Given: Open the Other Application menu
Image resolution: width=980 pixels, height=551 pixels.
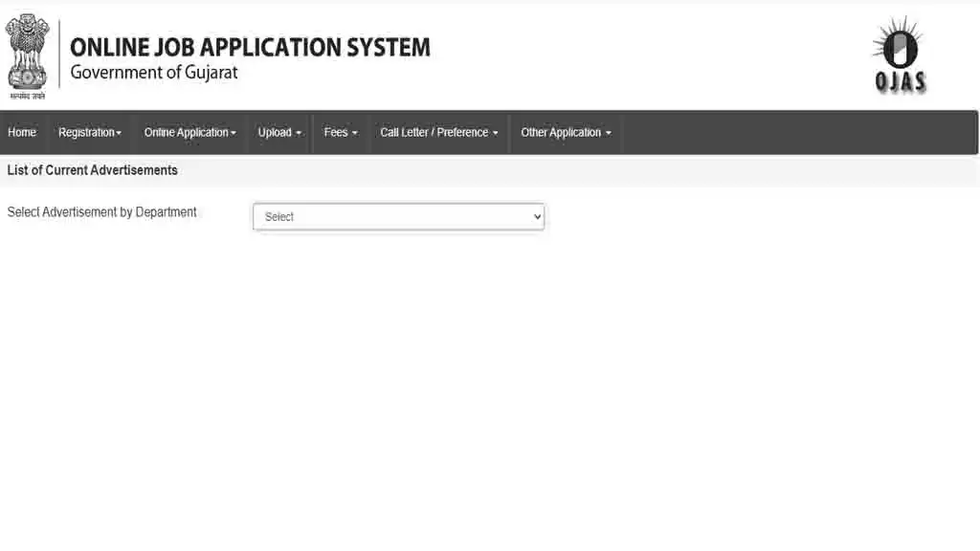Looking at the screenshot, I should 566,133.
